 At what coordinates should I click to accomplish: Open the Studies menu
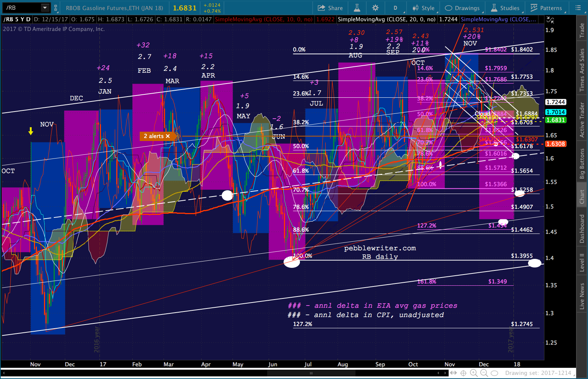(x=505, y=8)
